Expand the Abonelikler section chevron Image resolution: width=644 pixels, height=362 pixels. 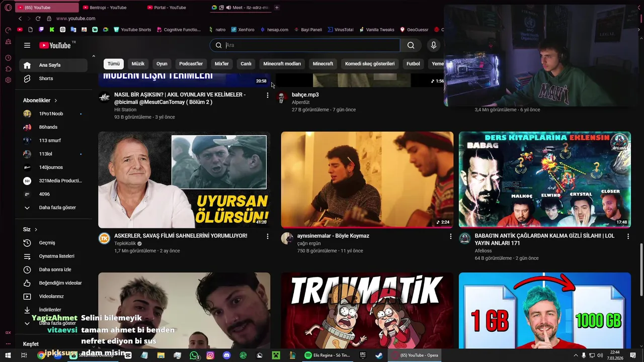point(56,101)
